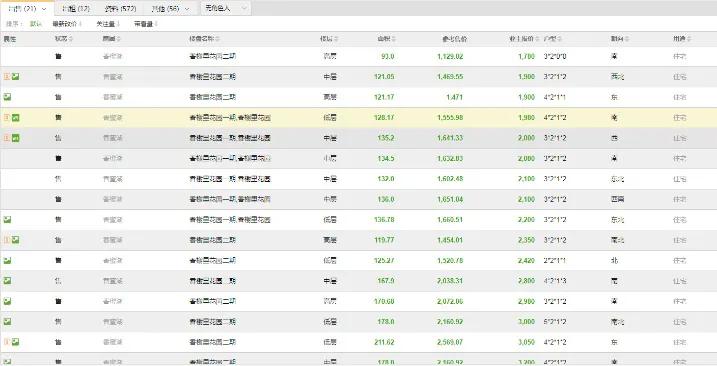Select the area value 136.0
The image size is (717, 366).
coord(386,199)
